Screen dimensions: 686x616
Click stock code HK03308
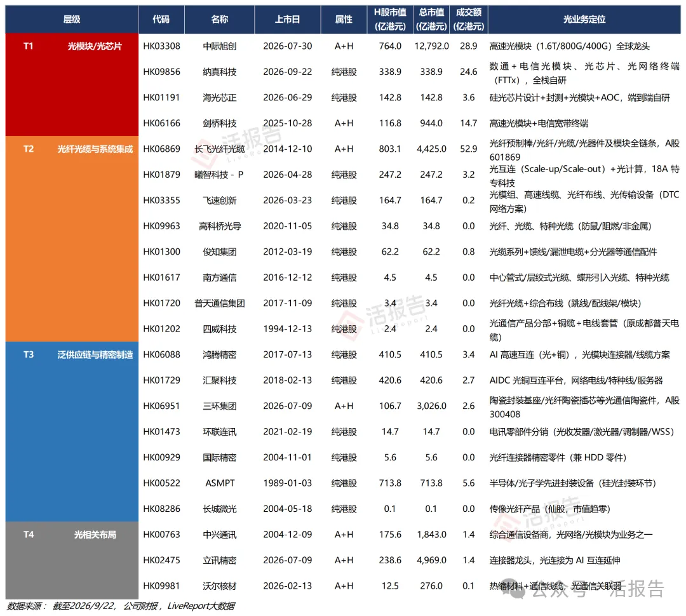pyautogui.click(x=161, y=46)
